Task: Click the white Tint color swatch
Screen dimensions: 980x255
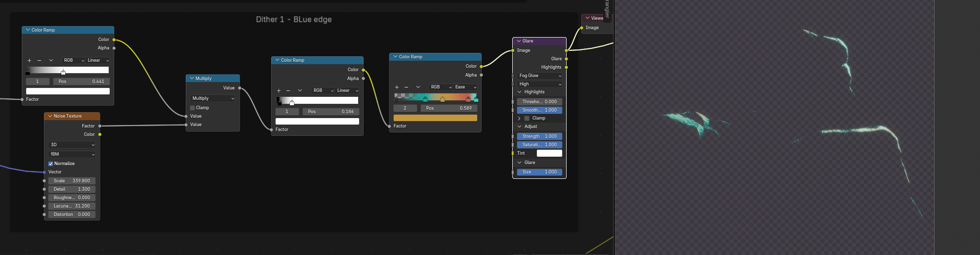Action: point(549,153)
